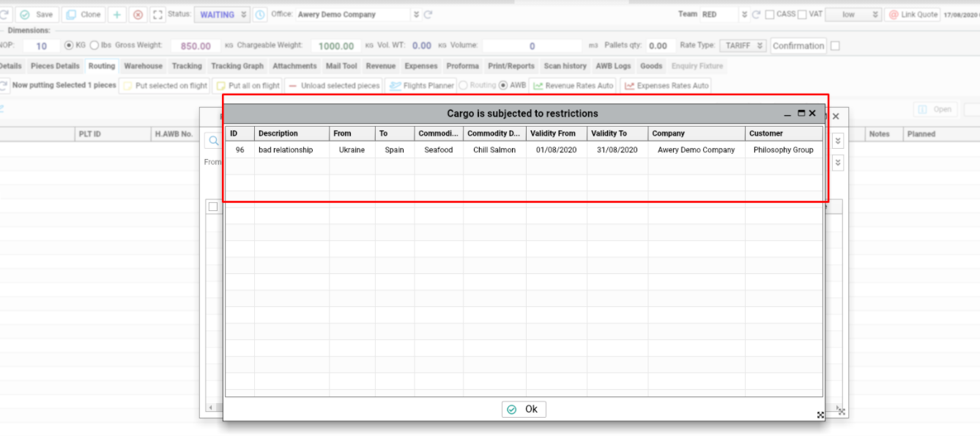Image resolution: width=980 pixels, height=436 pixels.
Task: Click the Gross Weight input field
Action: (195, 46)
